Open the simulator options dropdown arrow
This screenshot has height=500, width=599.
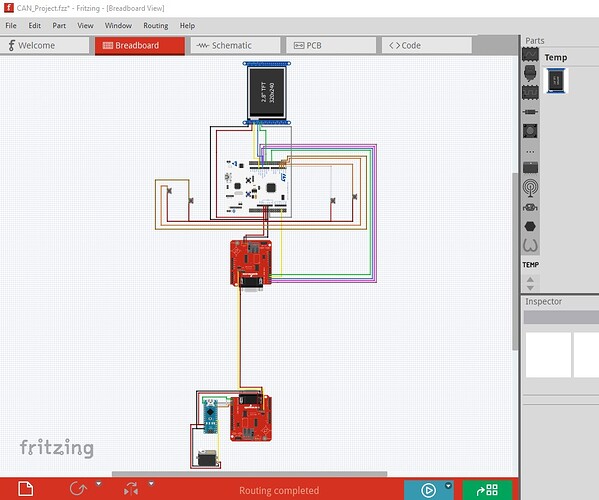448,486
